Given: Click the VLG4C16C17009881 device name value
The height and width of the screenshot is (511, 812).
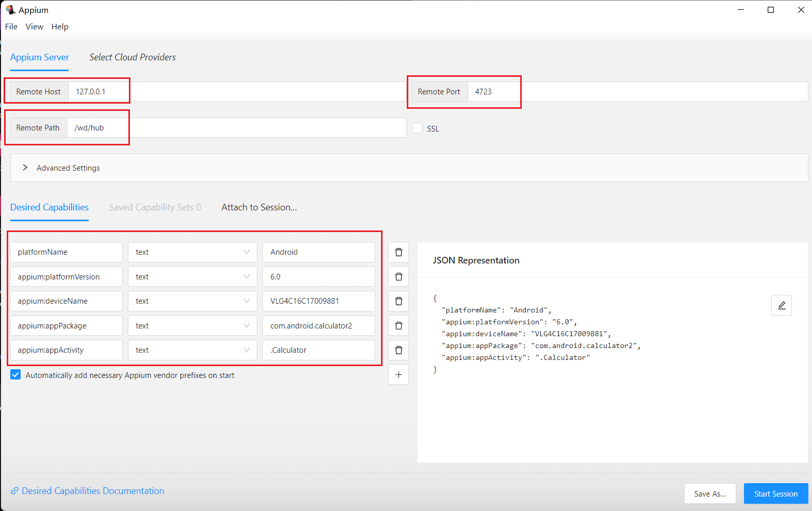Looking at the screenshot, I should 319,301.
